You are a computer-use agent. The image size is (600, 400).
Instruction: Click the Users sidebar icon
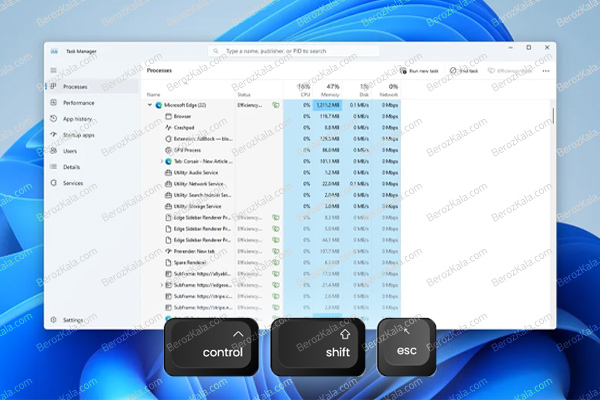click(x=54, y=150)
